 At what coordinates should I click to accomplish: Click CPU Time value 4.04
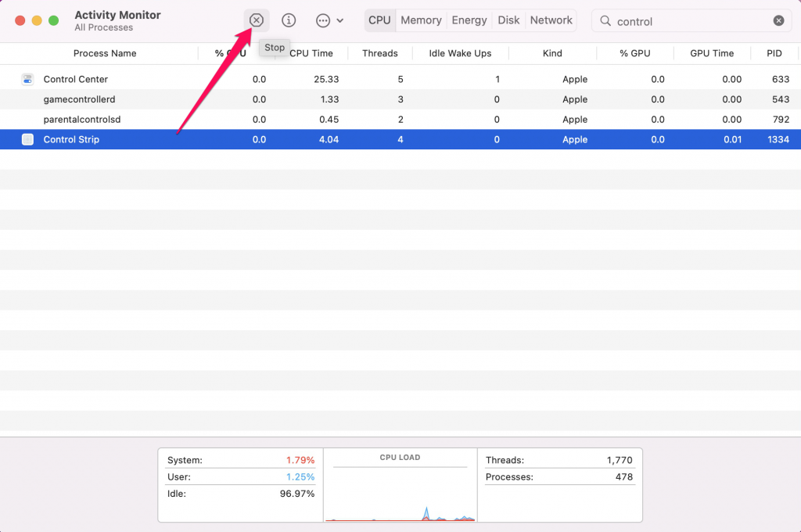[x=329, y=139]
